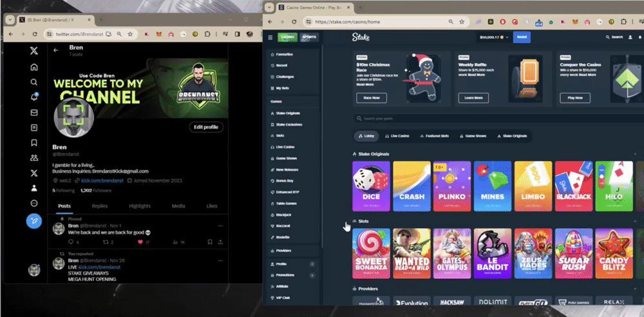Reload the Twitter page

(x=35, y=34)
